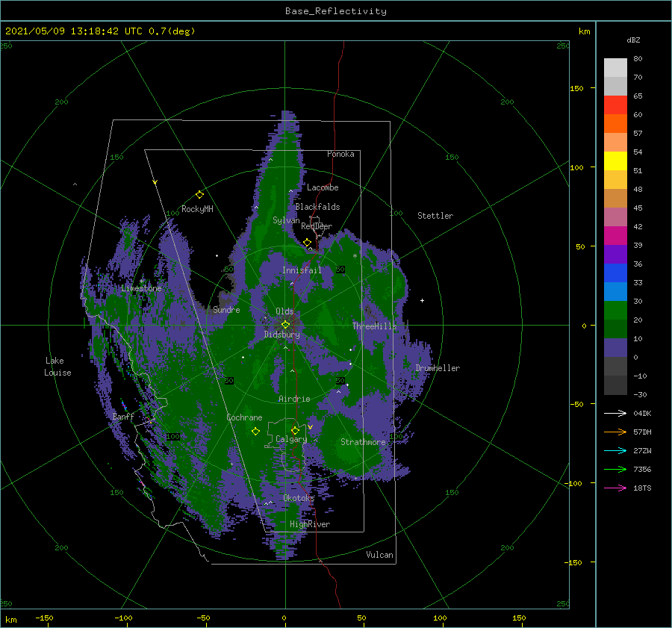The height and width of the screenshot is (628, 672).
Task: Click the yellow V marker northwest of RockyMH
Action: 155,182
